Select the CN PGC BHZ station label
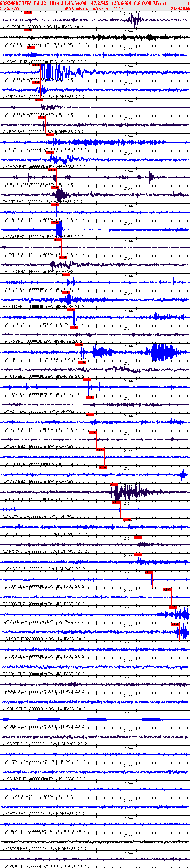This screenshot has width=190, height=868. 43,132
